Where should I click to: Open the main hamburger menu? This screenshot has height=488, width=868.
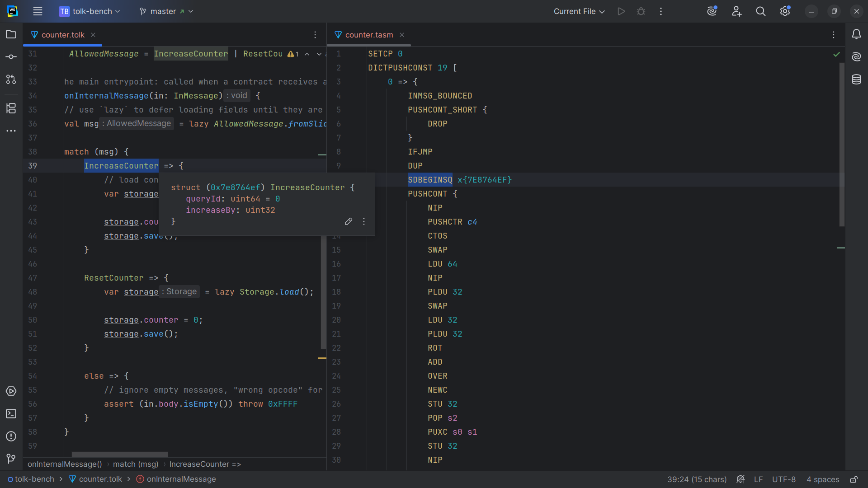(38, 11)
